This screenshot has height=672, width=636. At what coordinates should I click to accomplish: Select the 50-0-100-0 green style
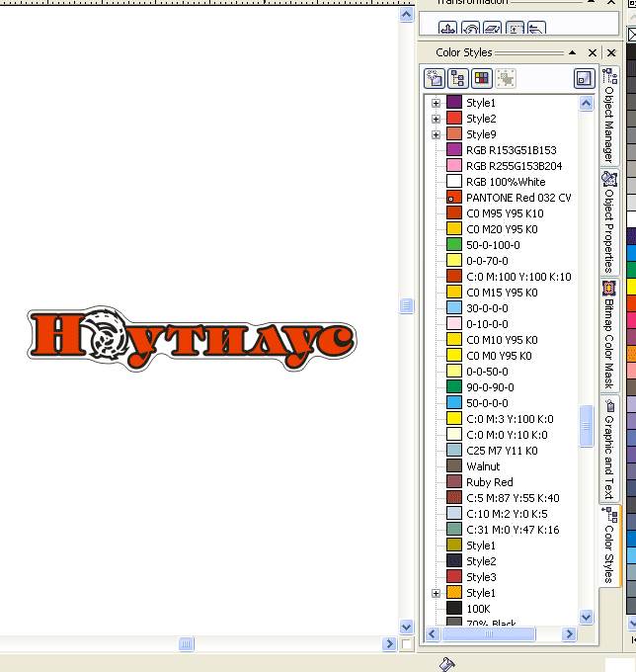click(x=484, y=245)
